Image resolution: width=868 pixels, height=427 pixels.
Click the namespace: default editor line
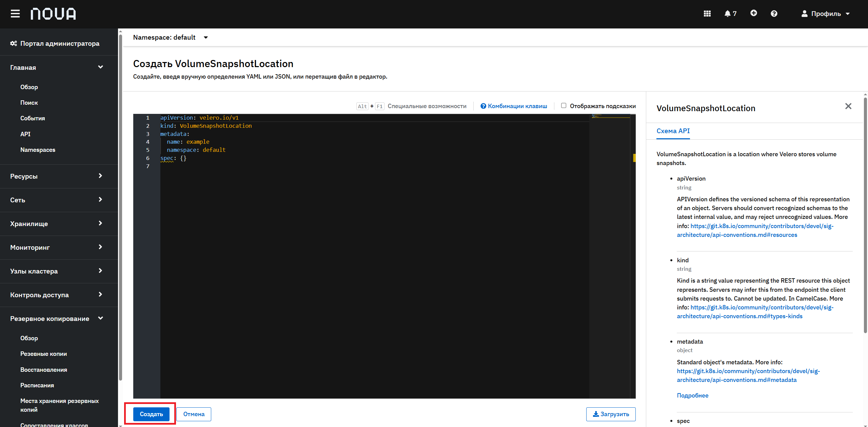coord(196,150)
